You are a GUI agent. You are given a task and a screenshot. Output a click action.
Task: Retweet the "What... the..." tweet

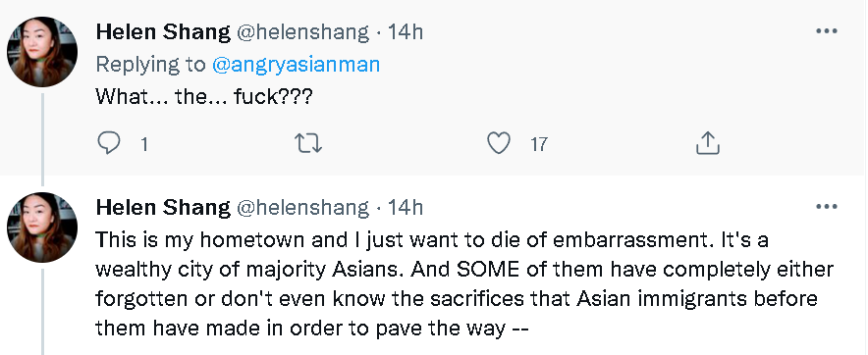(307, 144)
